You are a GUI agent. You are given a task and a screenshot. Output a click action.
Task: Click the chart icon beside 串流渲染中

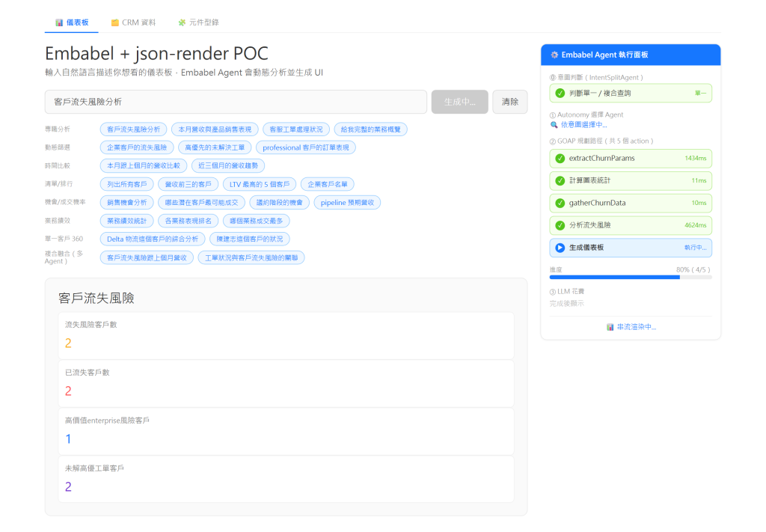610,327
